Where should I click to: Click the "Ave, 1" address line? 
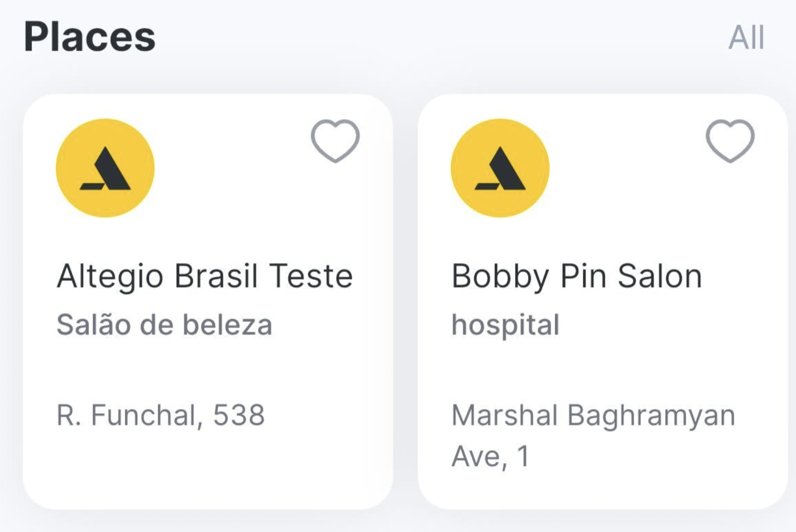490,457
